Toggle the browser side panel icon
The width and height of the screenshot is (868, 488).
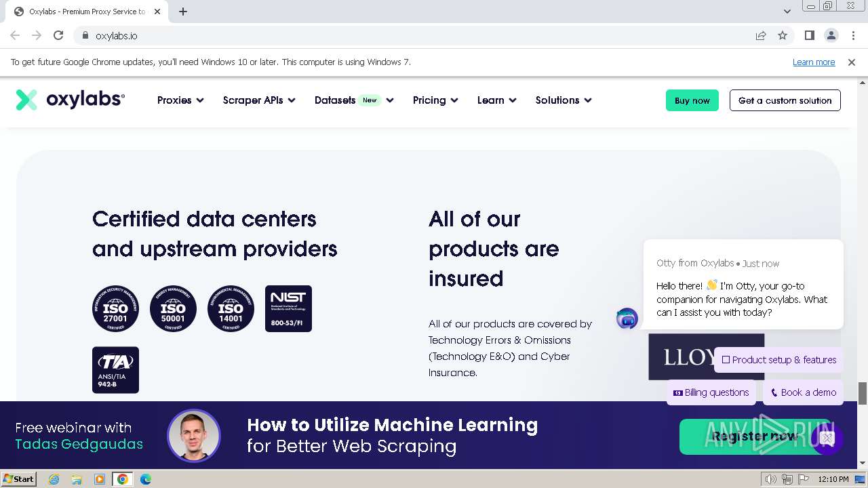[809, 35]
